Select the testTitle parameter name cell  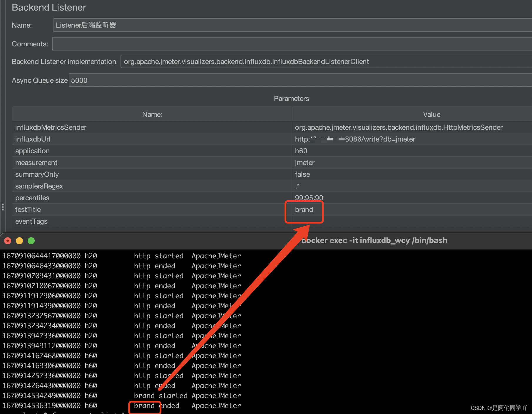152,209
